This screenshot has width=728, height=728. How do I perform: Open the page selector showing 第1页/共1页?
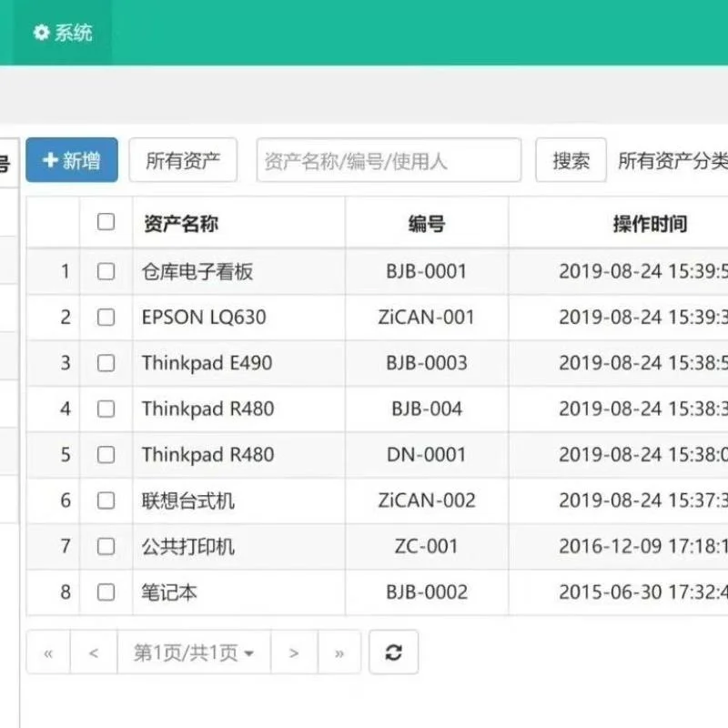point(194,652)
